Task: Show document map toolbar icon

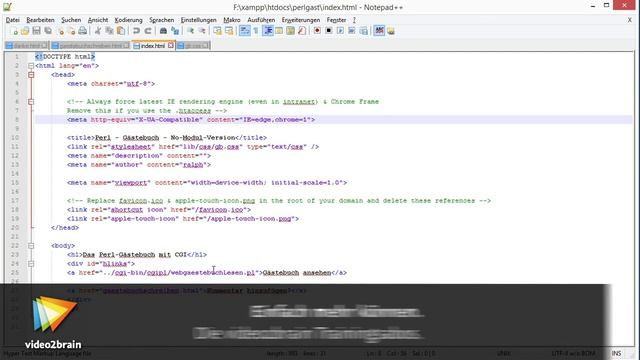Action: pos(291,31)
